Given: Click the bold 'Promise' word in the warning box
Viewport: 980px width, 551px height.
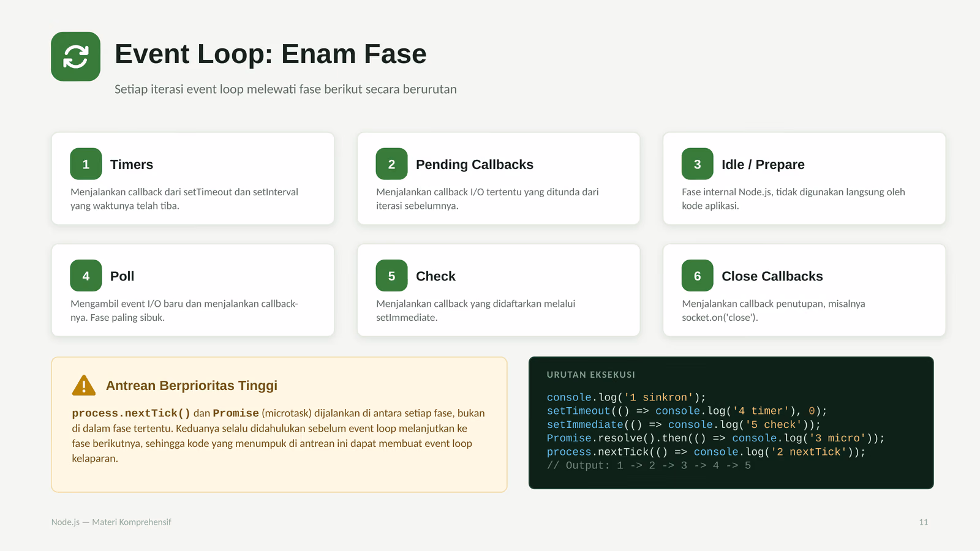Looking at the screenshot, I should click(236, 413).
